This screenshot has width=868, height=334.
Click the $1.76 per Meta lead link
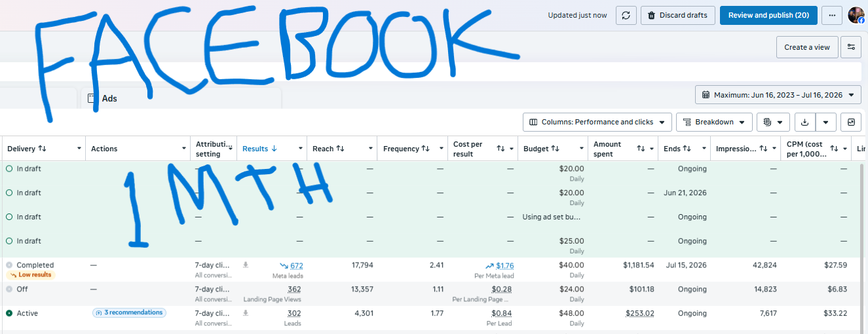pyautogui.click(x=504, y=265)
